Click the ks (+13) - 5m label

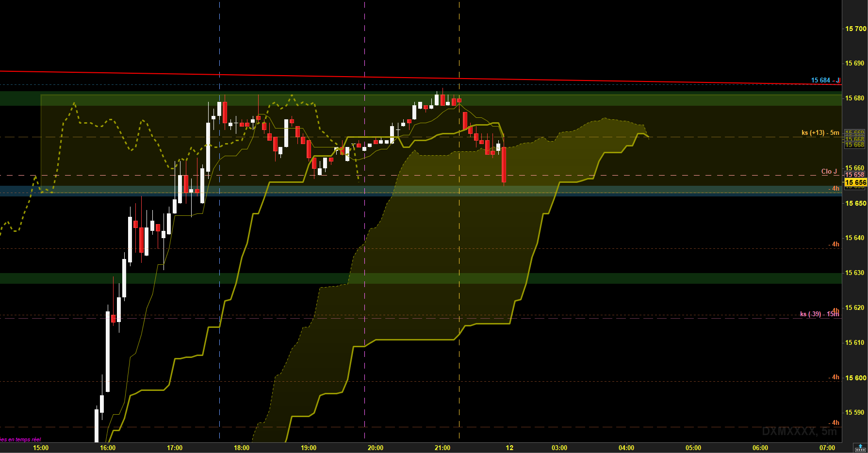point(820,132)
